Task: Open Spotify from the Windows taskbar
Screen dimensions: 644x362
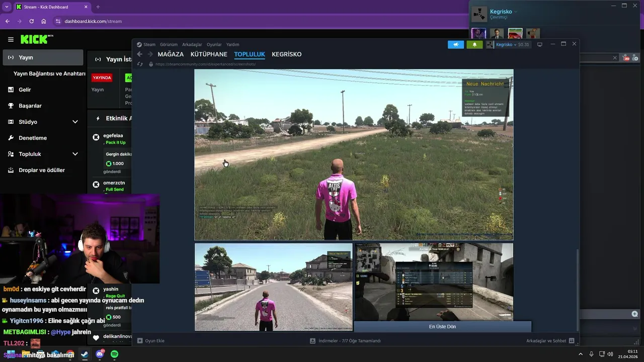Action: point(114,354)
